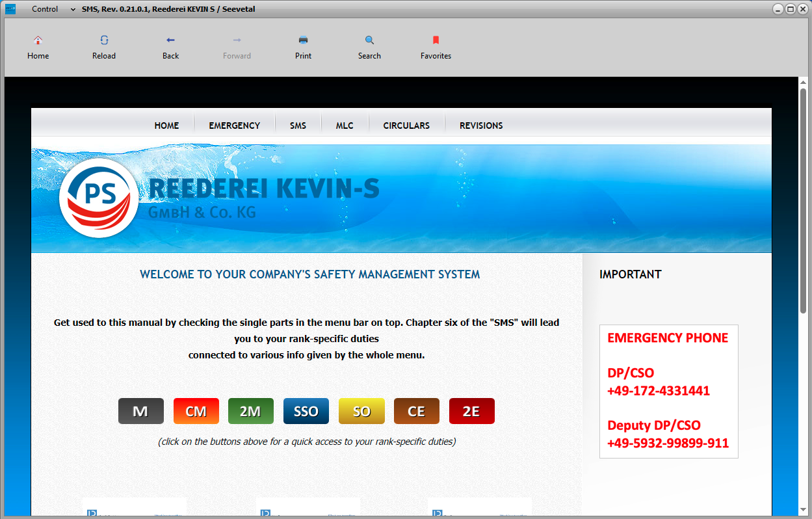Open the EMERGENCY menu item
Image resolution: width=812 pixels, height=519 pixels.
pyautogui.click(x=234, y=126)
